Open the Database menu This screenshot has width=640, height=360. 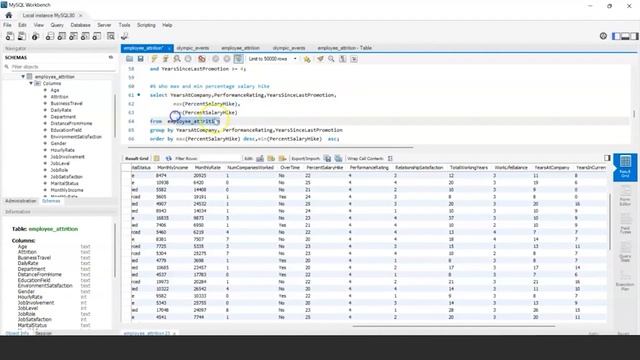(80, 25)
